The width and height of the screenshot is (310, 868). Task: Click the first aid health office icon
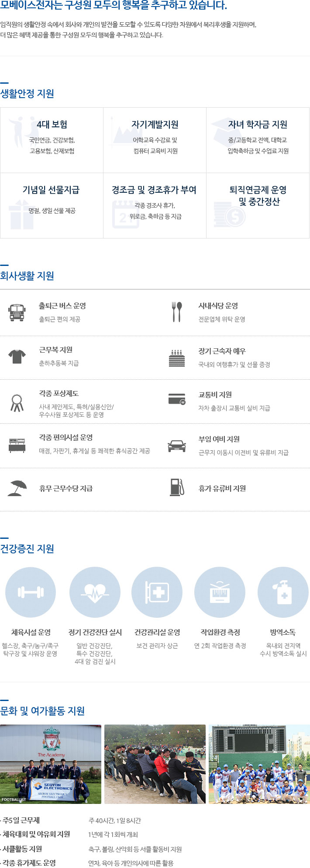click(157, 592)
